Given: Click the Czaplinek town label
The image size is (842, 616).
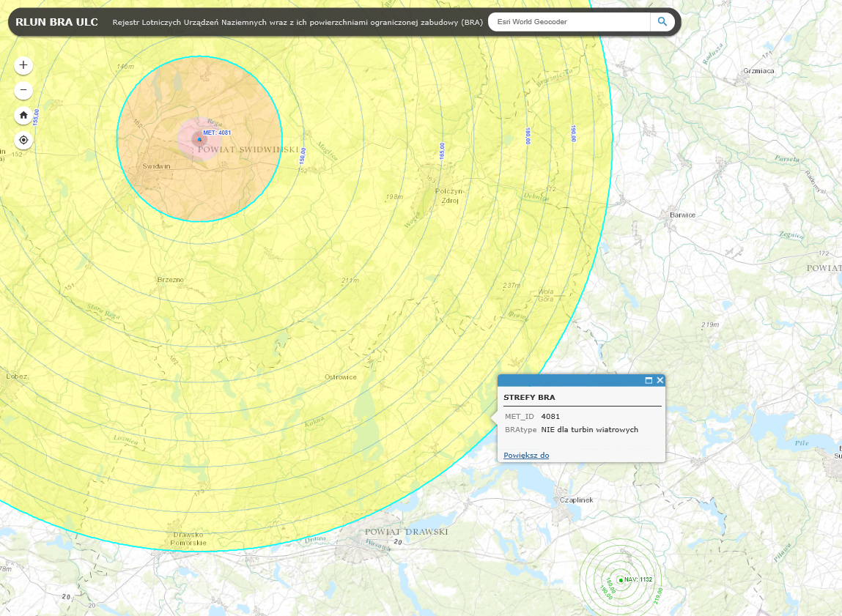Looking at the screenshot, I should click(576, 500).
